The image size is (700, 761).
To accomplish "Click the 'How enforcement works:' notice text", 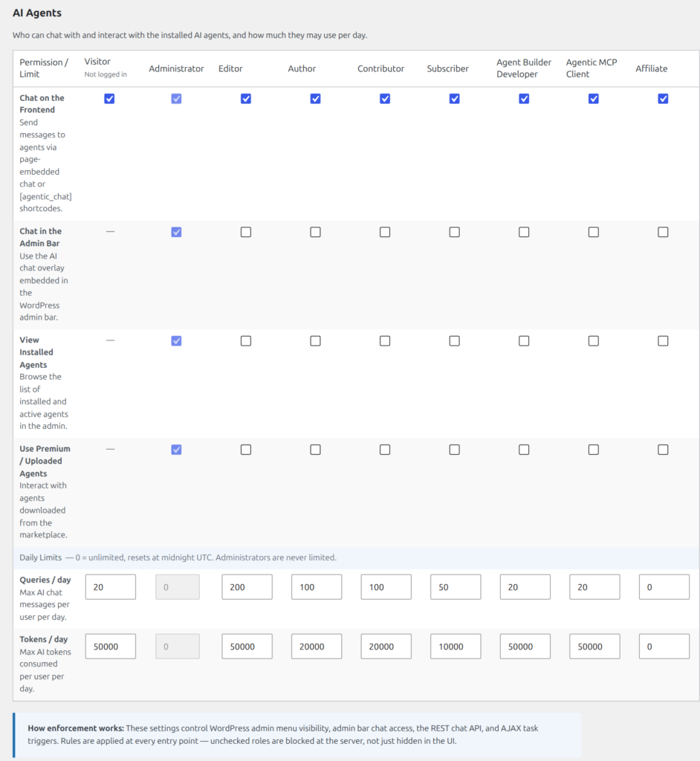I will (x=76, y=728).
